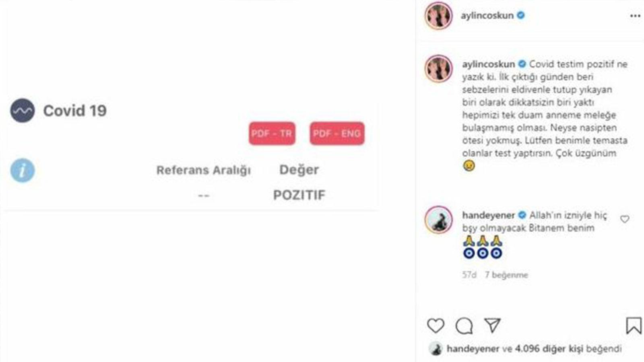Click the PDF - ENG button

(337, 134)
